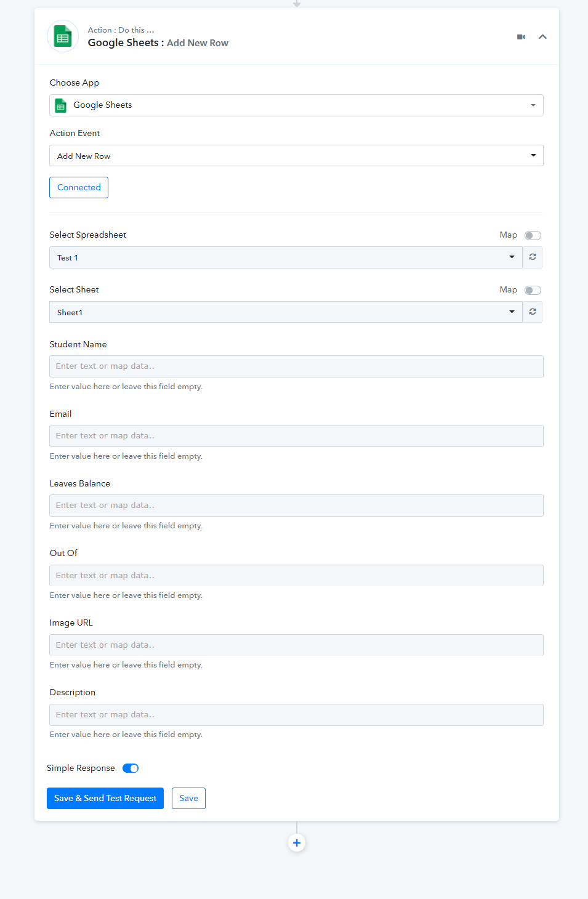Image resolution: width=588 pixels, height=899 pixels.
Task: Add a new step with plus icon
Action: 297,843
